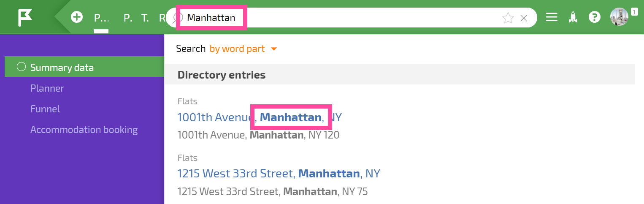Screen dimensions: 644x204
Task: Open 1215 West 33rd Street entry
Action: click(279, 173)
